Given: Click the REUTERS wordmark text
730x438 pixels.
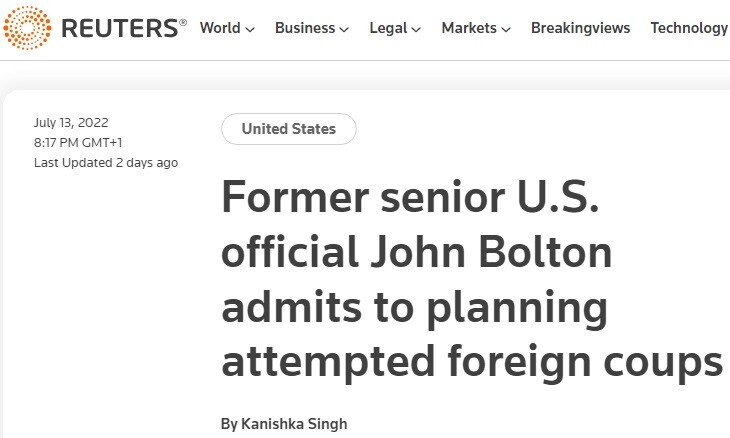Looking at the screenshot, I should coord(123,28).
